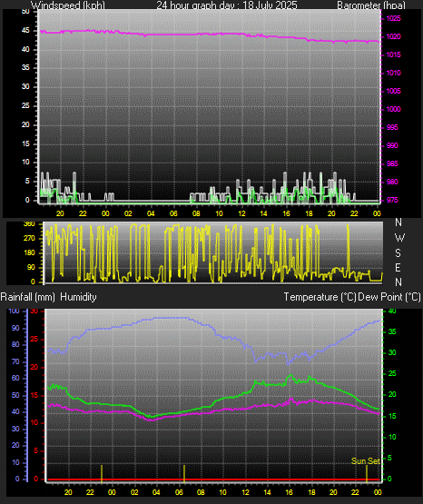Click the 100 humidity scale value
Screen dimensions: 423x504
(x=14, y=311)
